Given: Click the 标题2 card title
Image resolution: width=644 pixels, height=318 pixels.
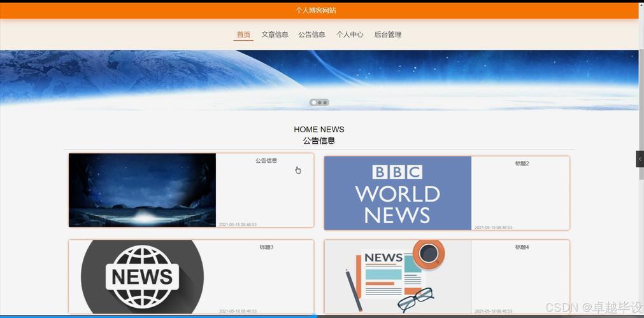Looking at the screenshot, I should [x=522, y=163].
